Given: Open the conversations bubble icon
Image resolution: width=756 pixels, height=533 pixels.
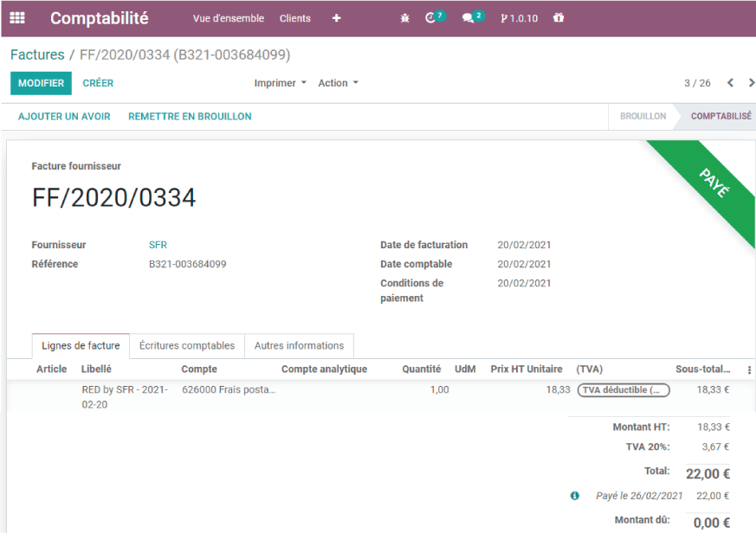Looking at the screenshot, I should tap(469, 17).
